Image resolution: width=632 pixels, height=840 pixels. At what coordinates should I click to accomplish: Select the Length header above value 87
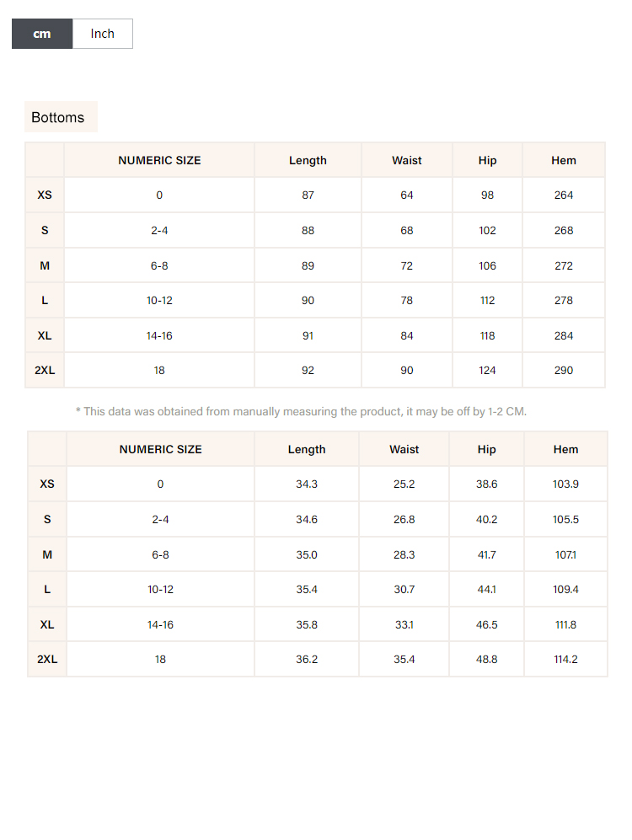[308, 160]
